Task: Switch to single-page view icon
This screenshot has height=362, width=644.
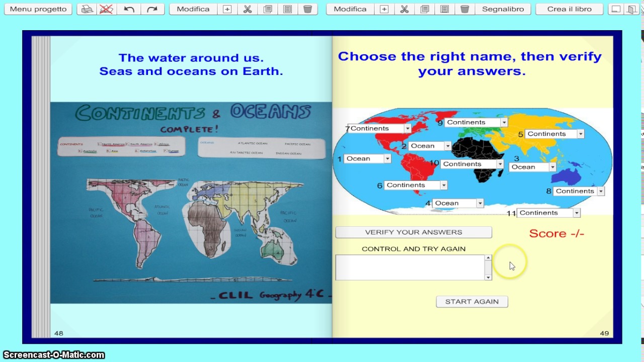Action: pyautogui.click(x=615, y=9)
